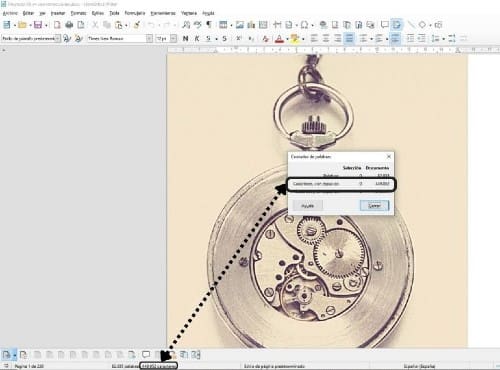The image size is (500, 370).
Task: Click the Export as PDF icon
Action: coord(57,25)
